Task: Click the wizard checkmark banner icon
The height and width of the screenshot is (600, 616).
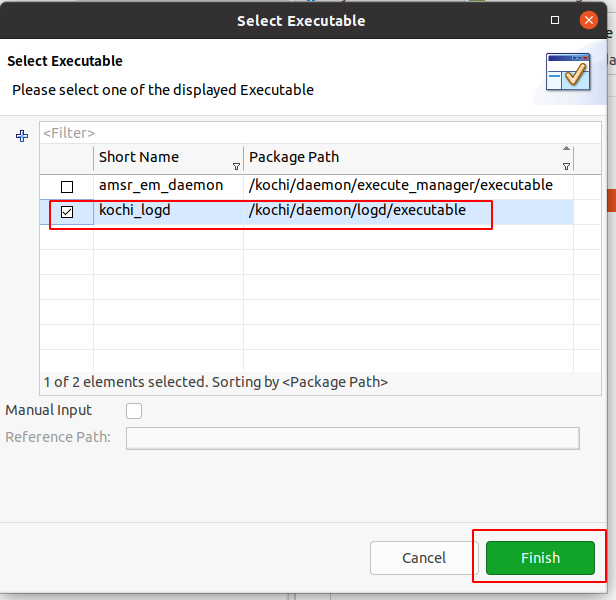Action: (x=568, y=72)
